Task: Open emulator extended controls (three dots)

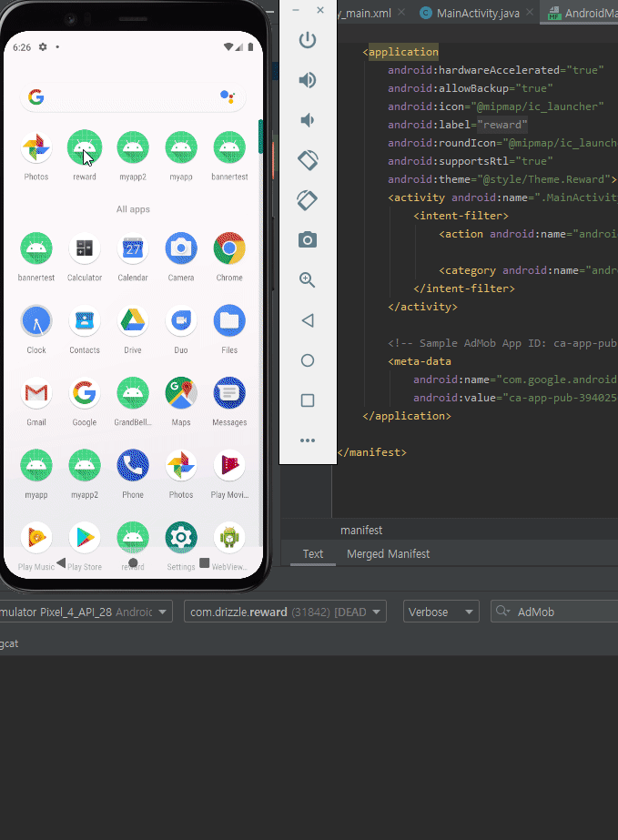Action: coord(308,440)
